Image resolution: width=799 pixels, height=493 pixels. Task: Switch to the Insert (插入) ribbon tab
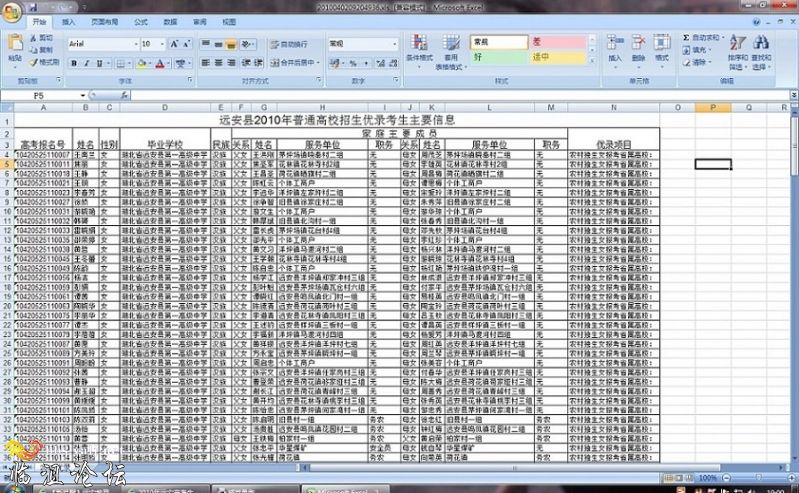tap(68, 21)
